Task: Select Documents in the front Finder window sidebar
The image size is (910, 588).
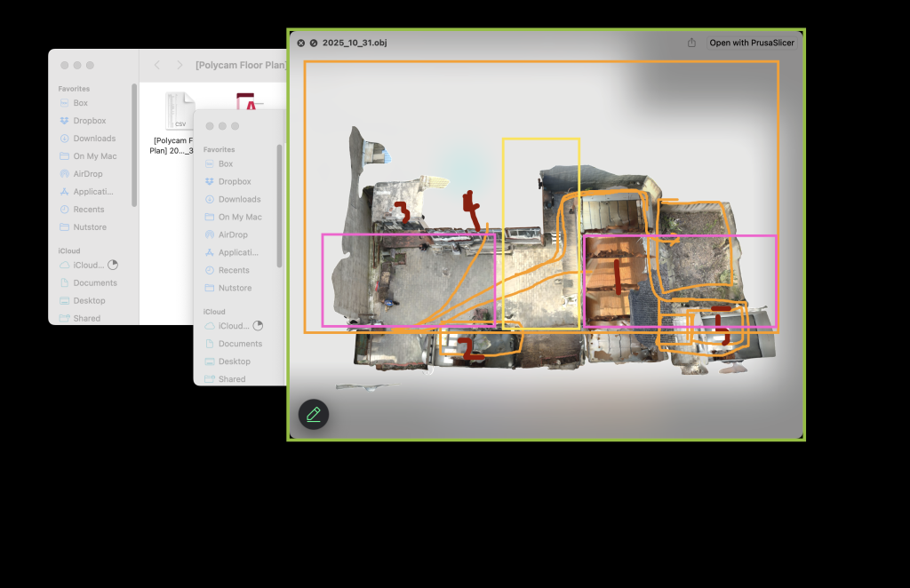Action: pos(240,344)
